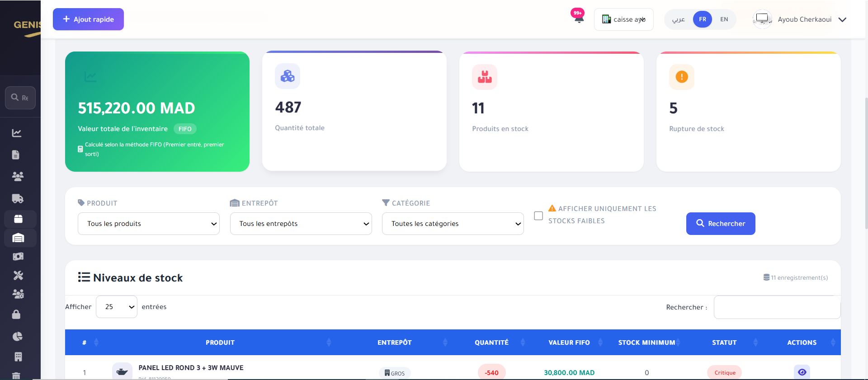This screenshot has height=380, width=868.
Task: Sort the table by STATUT column
Action: tap(724, 342)
